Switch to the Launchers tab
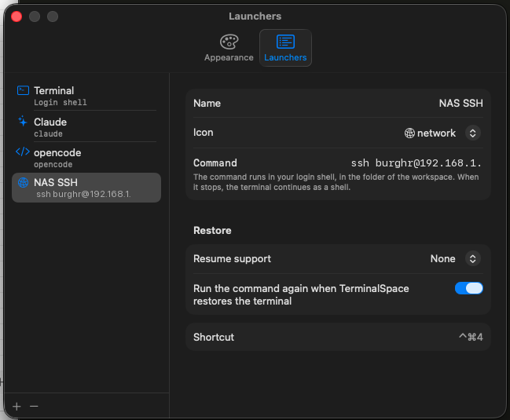This screenshot has width=510, height=420. [x=285, y=48]
